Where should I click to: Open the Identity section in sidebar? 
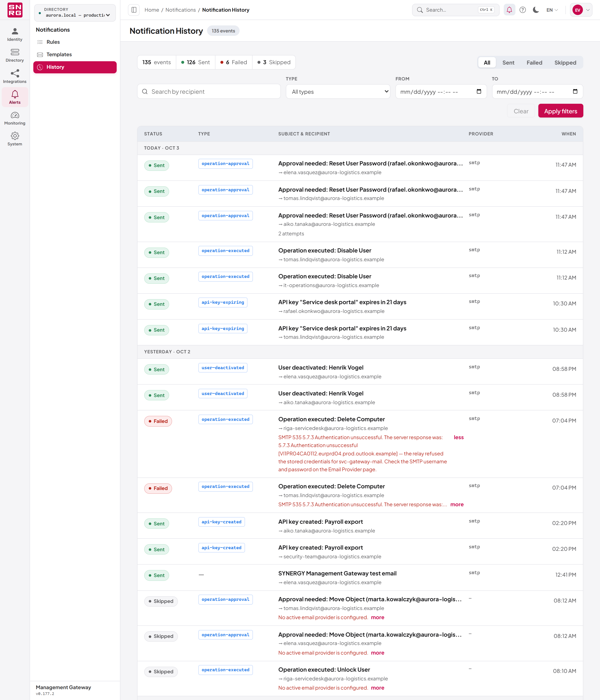[15, 35]
